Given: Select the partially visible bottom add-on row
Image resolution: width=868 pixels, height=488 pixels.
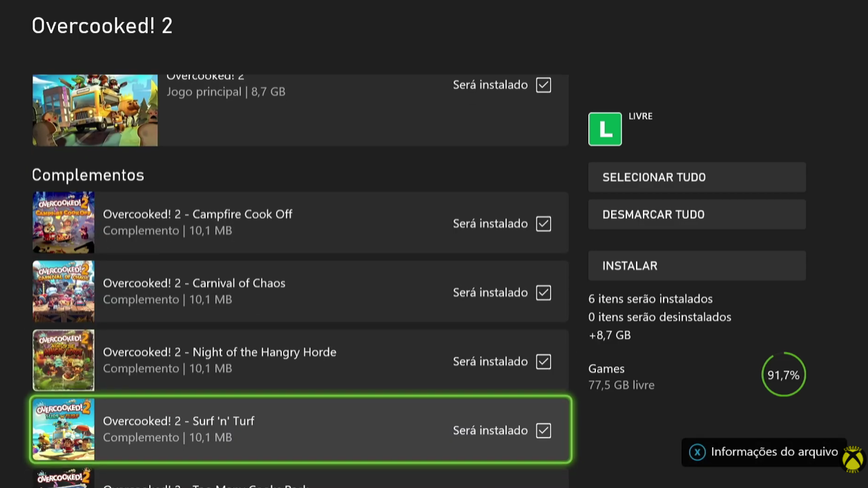Looking at the screenshot, I should tap(300, 479).
